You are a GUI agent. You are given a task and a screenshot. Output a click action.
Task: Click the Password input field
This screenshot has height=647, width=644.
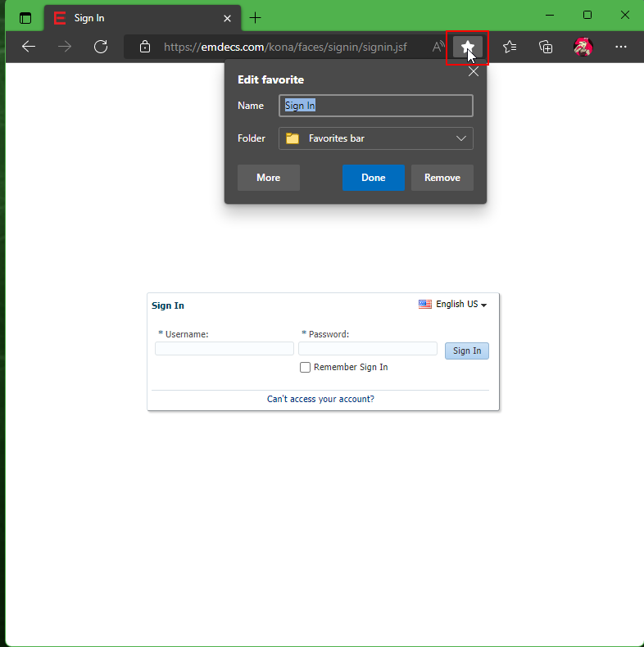pyautogui.click(x=368, y=349)
